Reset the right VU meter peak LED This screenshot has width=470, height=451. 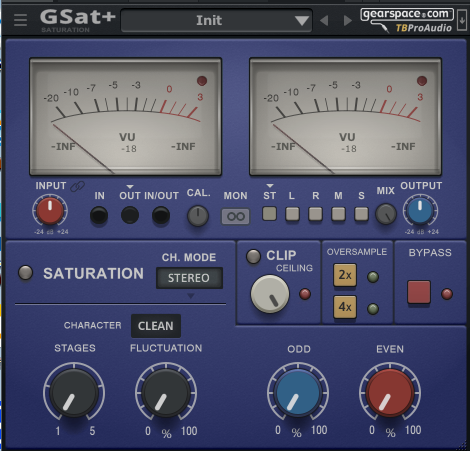(x=422, y=81)
